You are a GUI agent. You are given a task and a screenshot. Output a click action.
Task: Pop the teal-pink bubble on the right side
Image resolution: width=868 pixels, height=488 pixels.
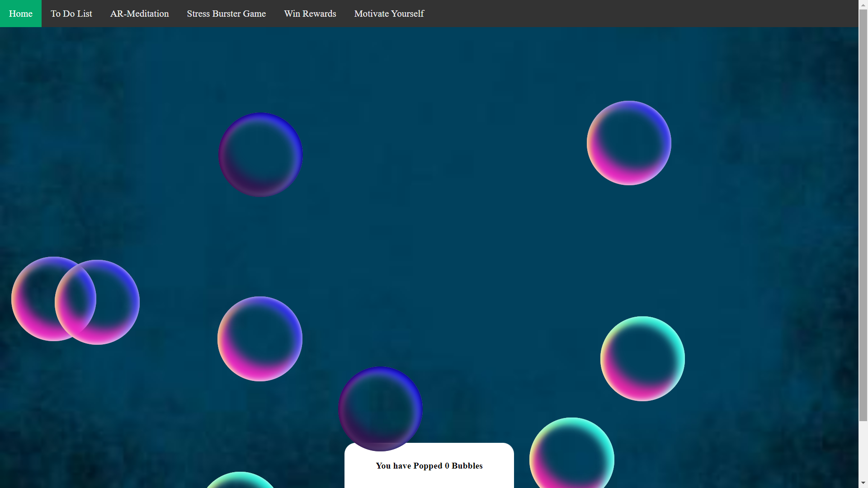click(x=642, y=359)
